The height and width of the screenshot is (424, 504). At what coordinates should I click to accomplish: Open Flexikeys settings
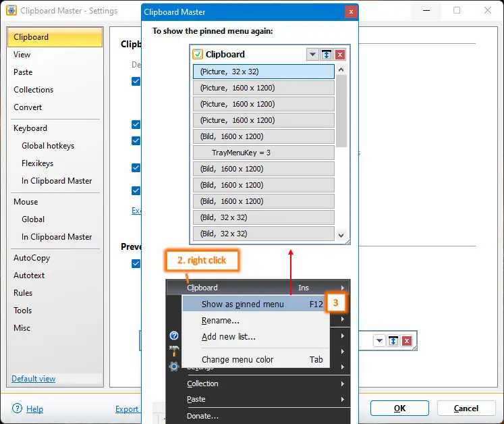point(37,163)
